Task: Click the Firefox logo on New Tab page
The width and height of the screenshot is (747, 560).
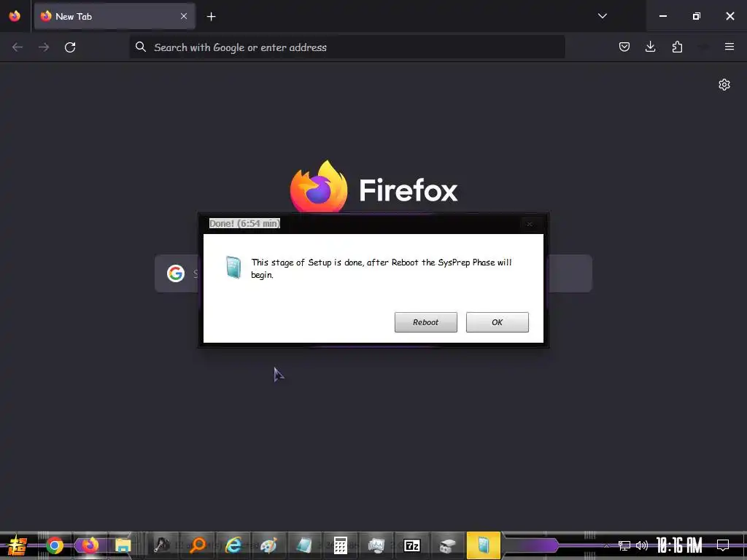Action: click(x=319, y=187)
